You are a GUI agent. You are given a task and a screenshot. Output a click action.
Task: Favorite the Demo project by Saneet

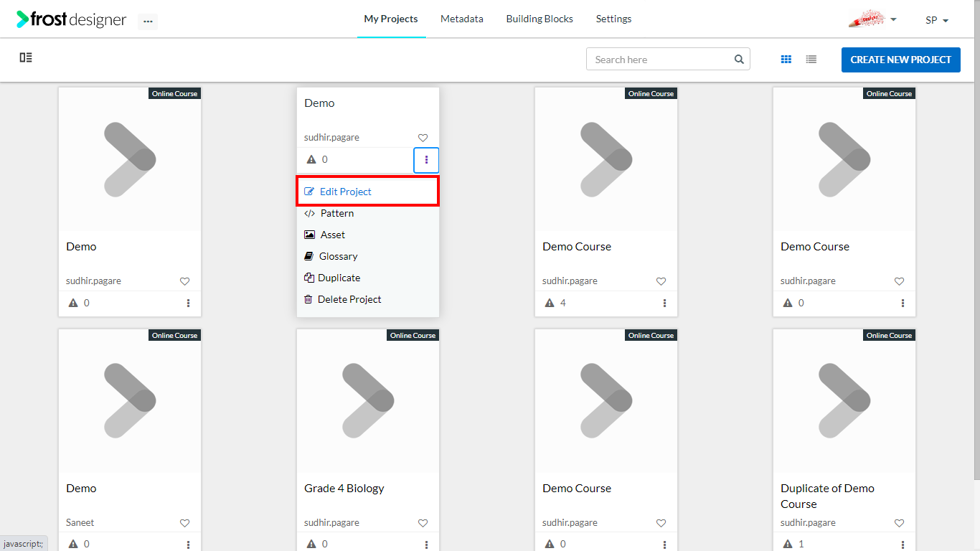tap(184, 523)
